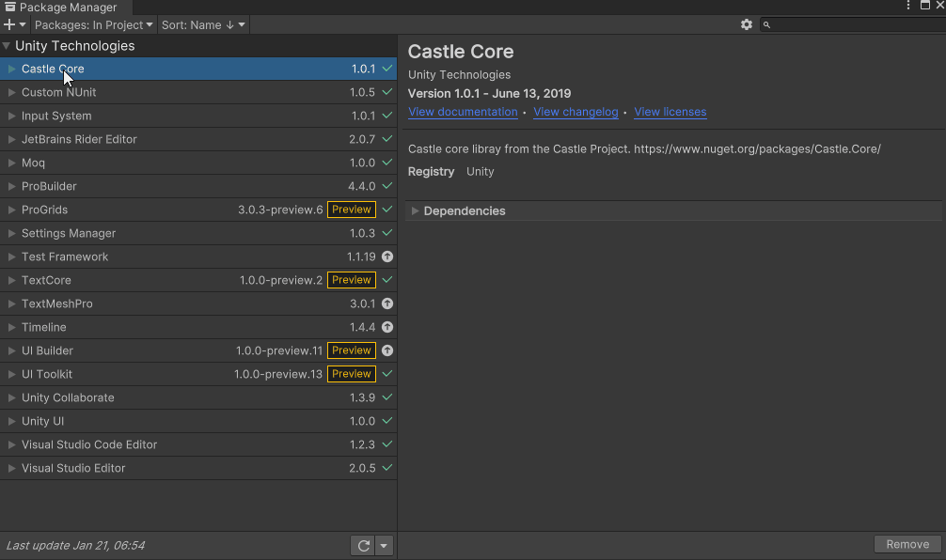Image resolution: width=946 pixels, height=560 pixels.
Task: Click the update available icon for TextMeshPro
Action: pyautogui.click(x=387, y=303)
